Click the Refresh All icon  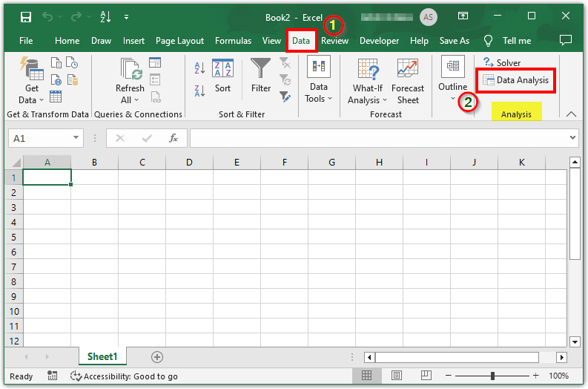point(131,69)
